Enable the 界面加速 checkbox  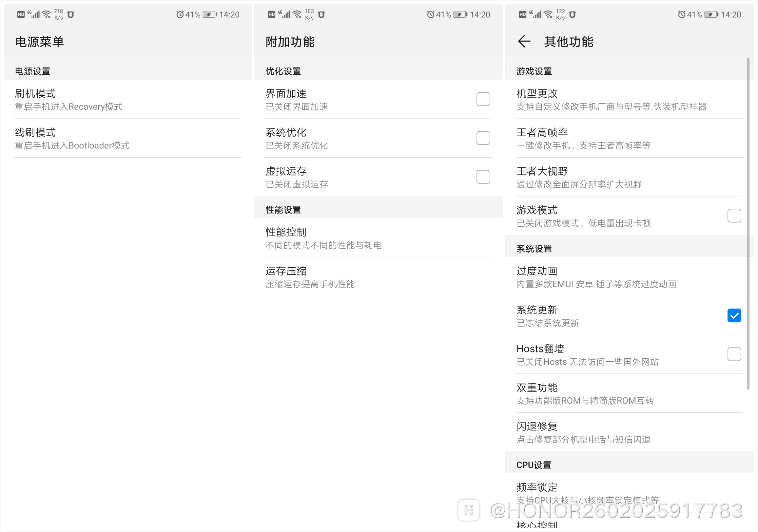483,99
